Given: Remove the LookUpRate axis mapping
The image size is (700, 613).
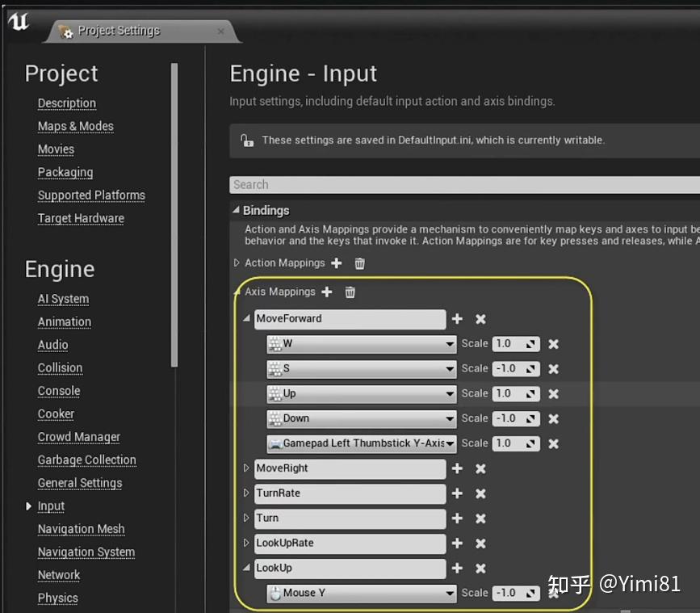Looking at the screenshot, I should 480,544.
